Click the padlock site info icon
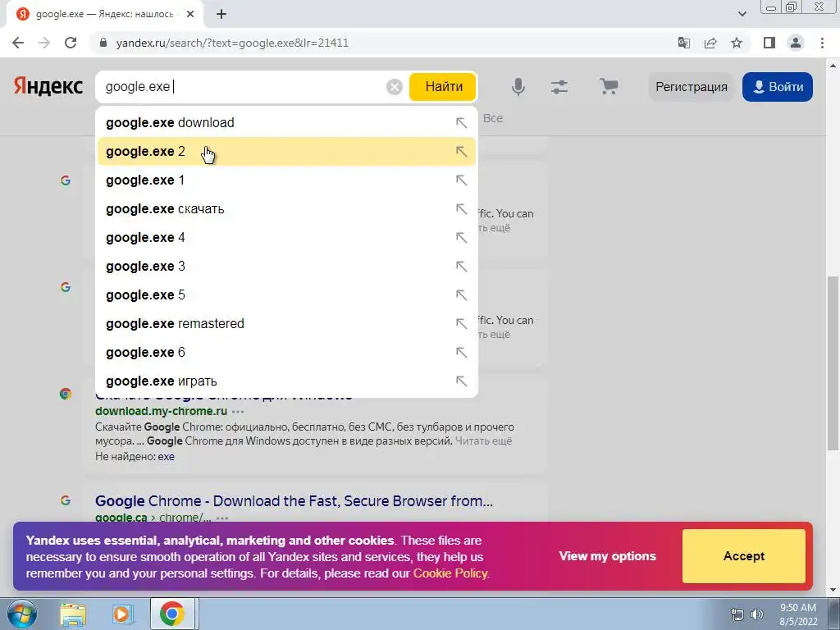 pyautogui.click(x=103, y=43)
